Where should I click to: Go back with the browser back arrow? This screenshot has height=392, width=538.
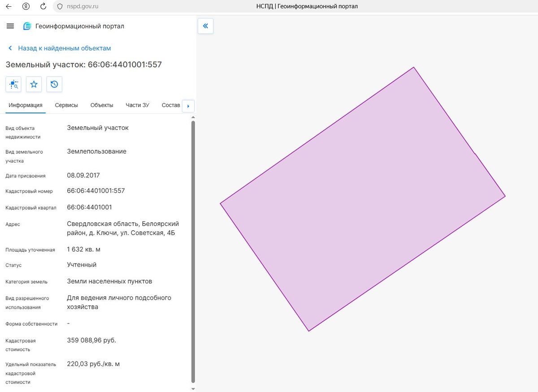(9, 6)
